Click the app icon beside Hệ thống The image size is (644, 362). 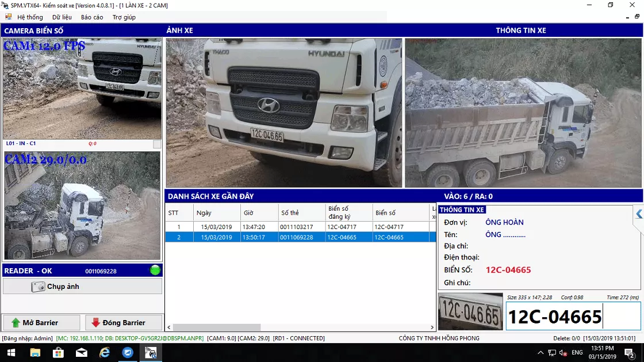tap(8, 17)
